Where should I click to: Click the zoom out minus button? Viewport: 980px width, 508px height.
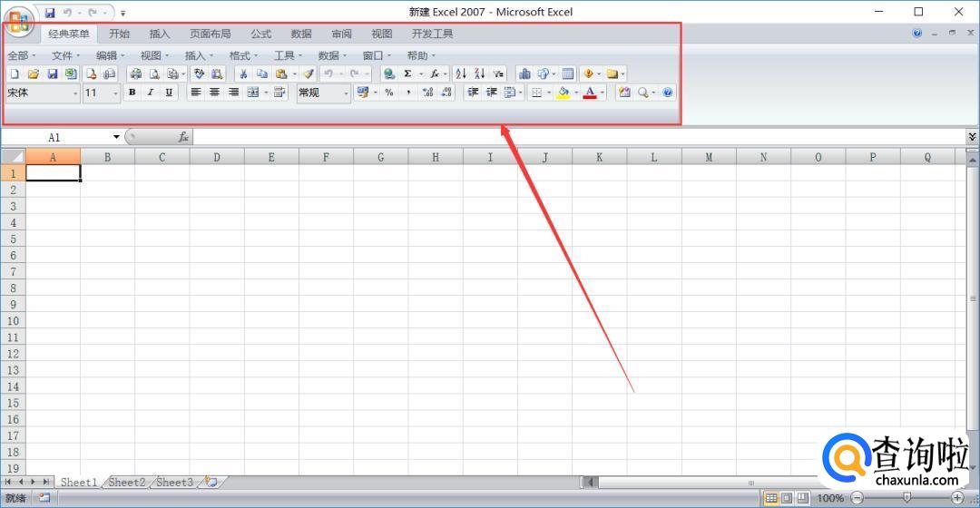(857, 498)
